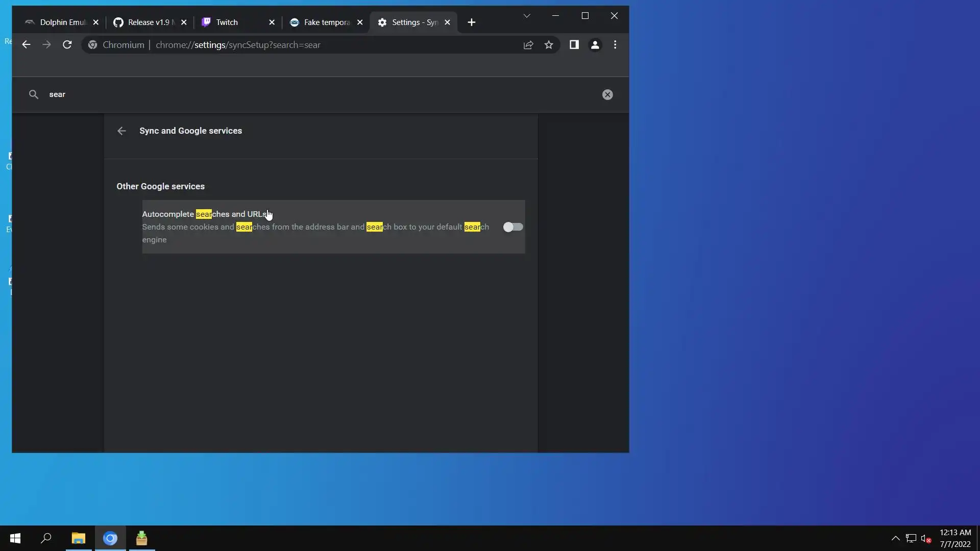Open the Windows Start menu

pyautogui.click(x=15, y=538)
